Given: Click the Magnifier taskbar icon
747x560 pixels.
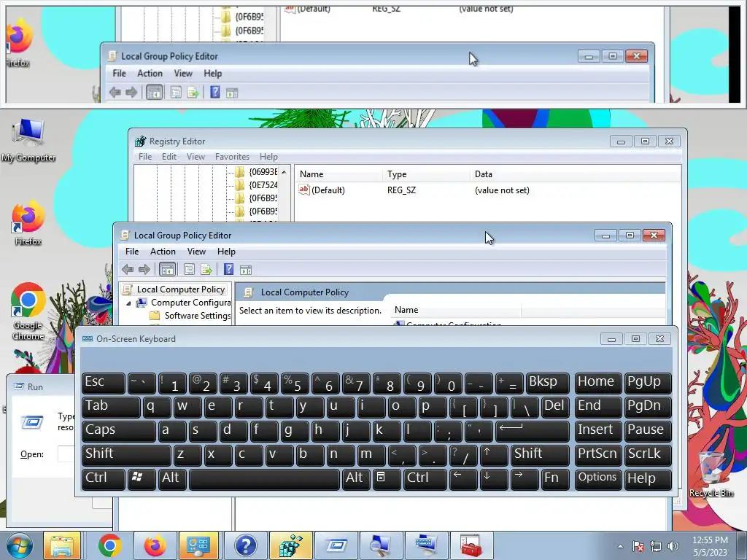Looking at the screenshot, I should pos(381,545).
